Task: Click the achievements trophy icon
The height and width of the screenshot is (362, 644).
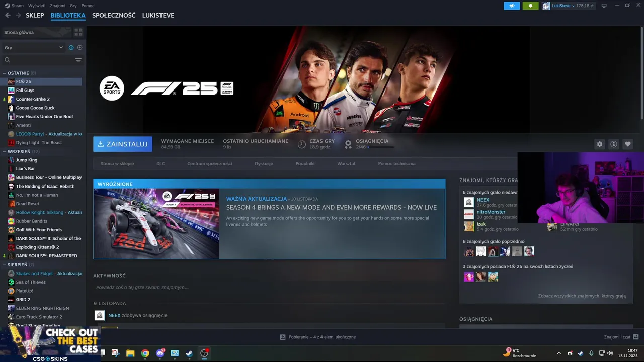Action: coord(348,144)
